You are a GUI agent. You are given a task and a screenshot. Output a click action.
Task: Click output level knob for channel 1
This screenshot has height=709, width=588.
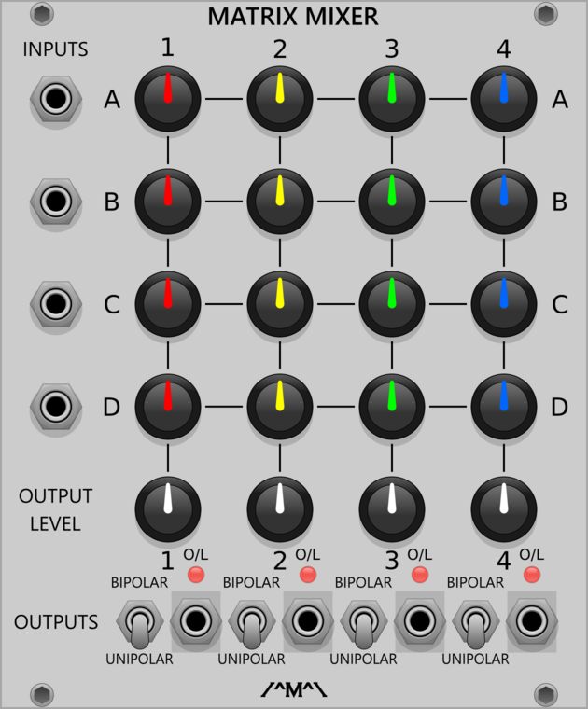pos(168,509)
